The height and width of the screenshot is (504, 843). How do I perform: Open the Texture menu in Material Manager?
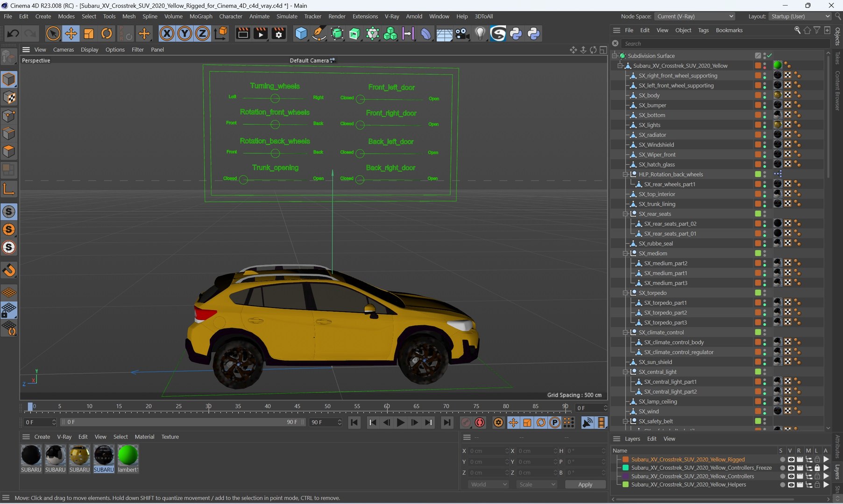point(170,437)
